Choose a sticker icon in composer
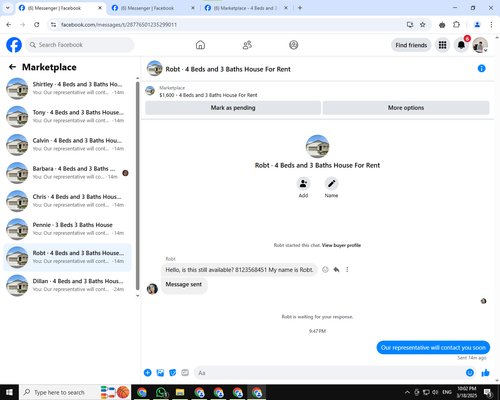The width and height of the screenshot is (500, 400). (173, 373)
